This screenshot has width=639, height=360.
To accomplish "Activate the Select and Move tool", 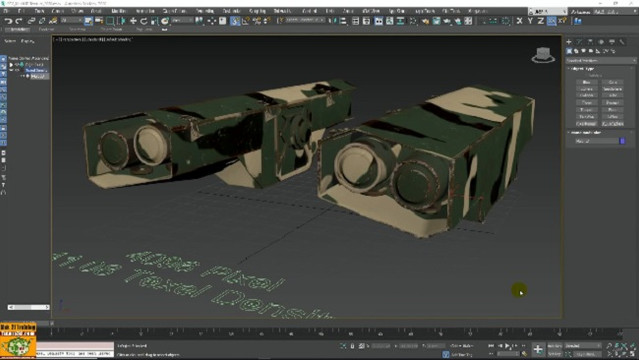I will (x=133, y=21).
